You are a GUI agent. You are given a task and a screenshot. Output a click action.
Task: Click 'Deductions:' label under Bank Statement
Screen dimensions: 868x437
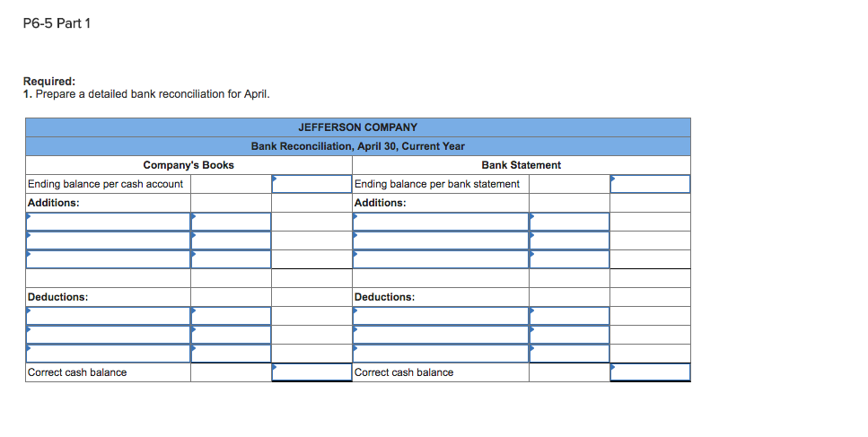click(x=385, y=296)
